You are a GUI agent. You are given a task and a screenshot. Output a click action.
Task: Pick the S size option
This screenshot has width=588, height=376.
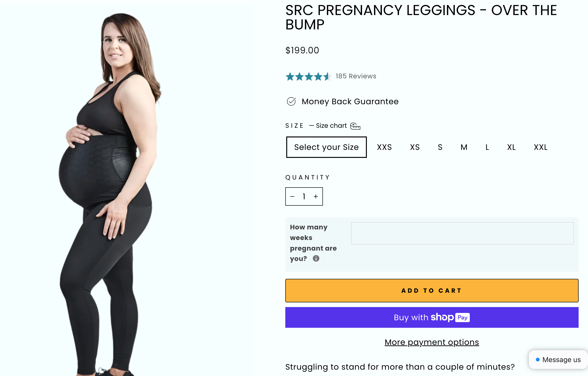[x=440, y=147]
